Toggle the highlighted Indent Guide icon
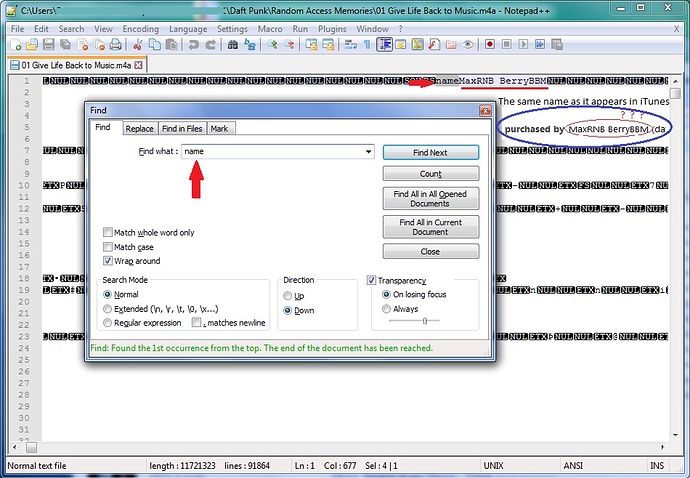 coord(384,44)
